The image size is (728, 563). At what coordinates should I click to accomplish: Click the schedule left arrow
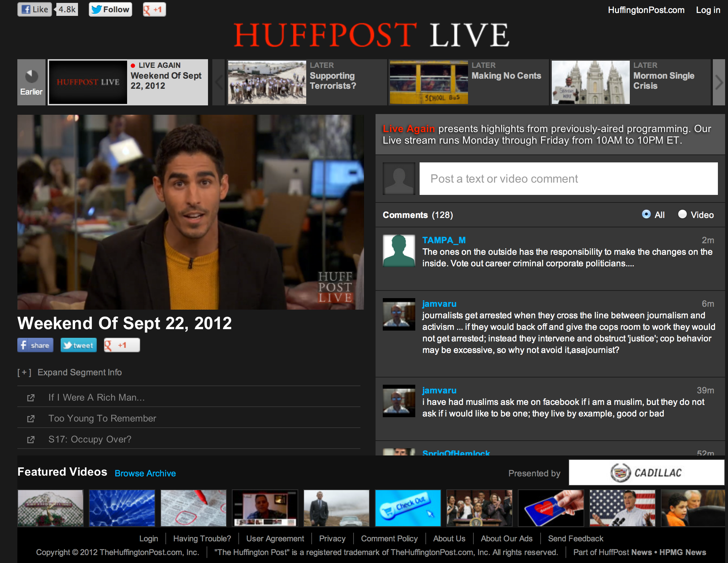[218, 82]
